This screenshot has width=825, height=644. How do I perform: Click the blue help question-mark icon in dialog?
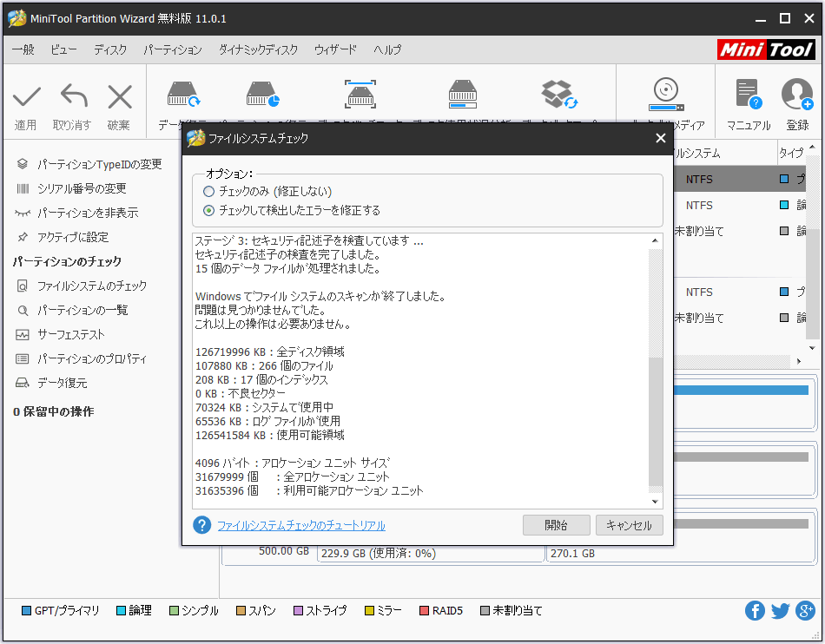(x=202, y=525)
